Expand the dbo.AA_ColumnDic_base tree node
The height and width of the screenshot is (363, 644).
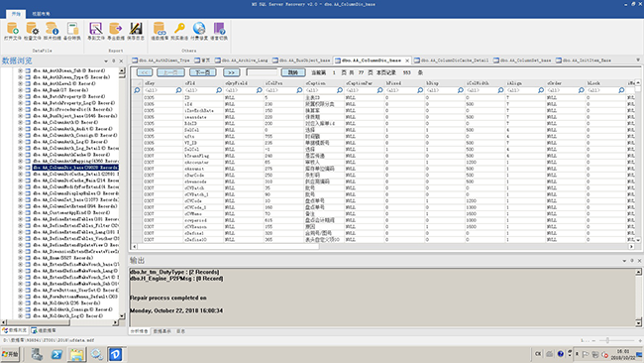click(20, 168)
